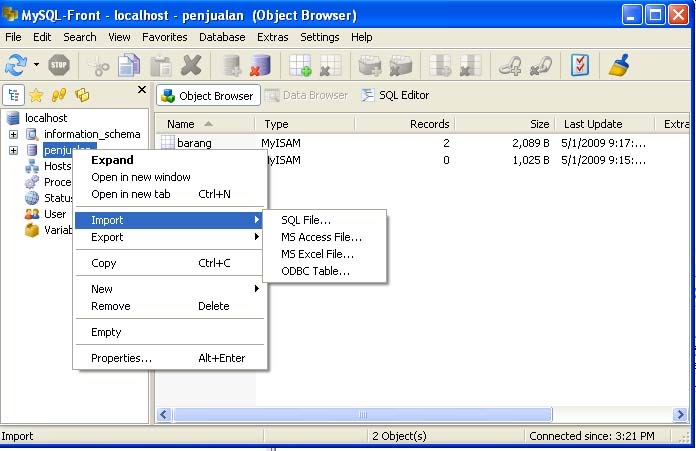Screen dimensions: 696x451
Task: Choose Properties in the context menu
Action: point(170,358)
